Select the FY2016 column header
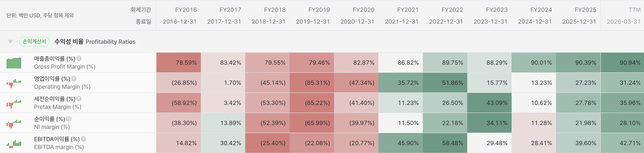The width and height of the screenshot is (644, 153). point(180,16)
